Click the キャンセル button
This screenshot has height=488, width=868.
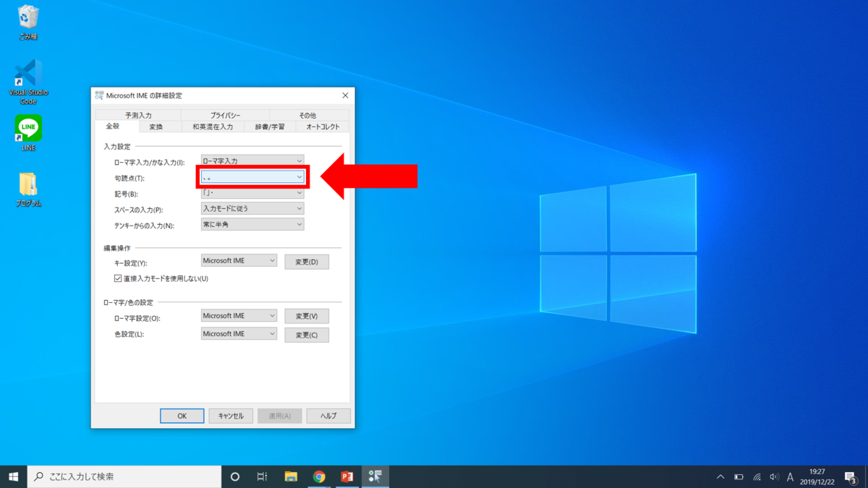(x=231, y=416)
